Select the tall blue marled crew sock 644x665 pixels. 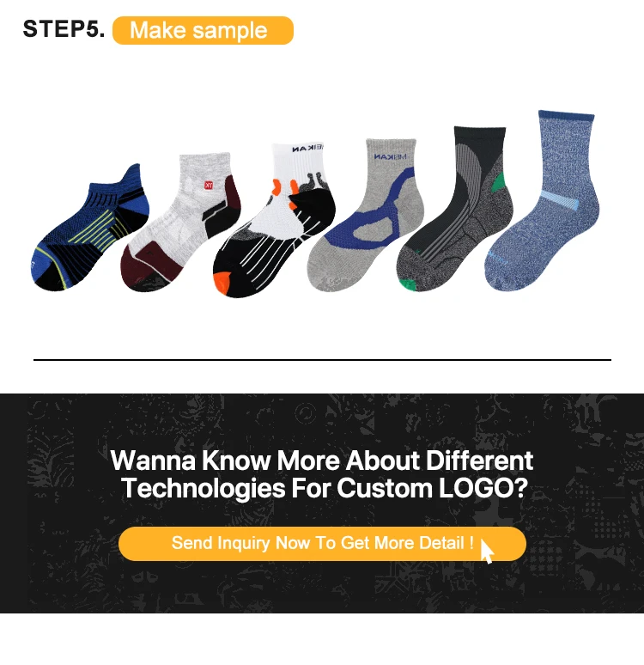[543, 200]
